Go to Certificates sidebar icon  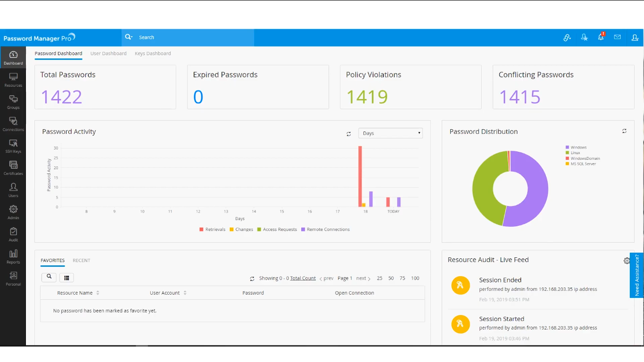(x=13, y=168)
